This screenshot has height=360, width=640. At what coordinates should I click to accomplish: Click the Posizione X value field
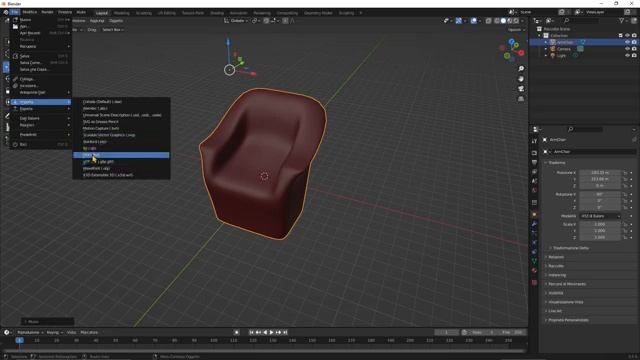600,173
